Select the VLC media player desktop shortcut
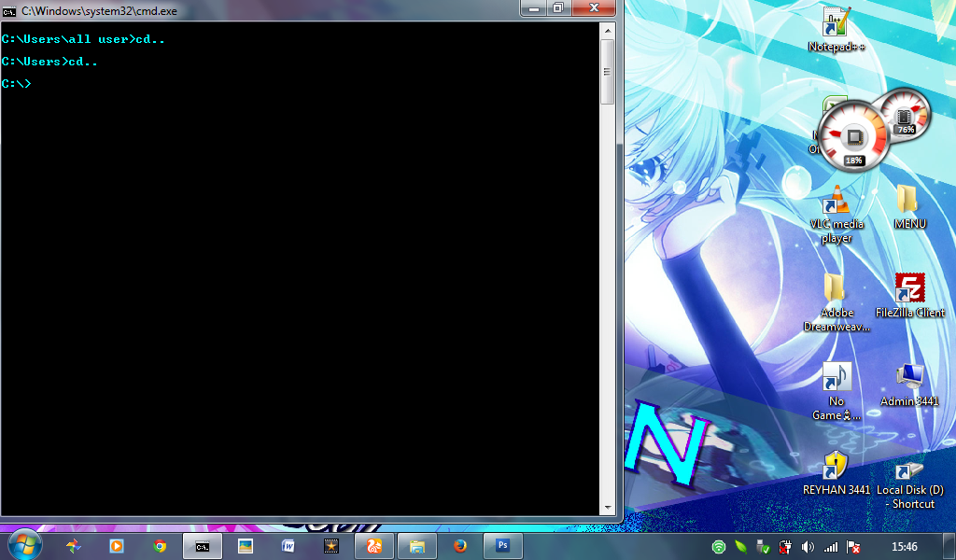 [x=836, y=214]
